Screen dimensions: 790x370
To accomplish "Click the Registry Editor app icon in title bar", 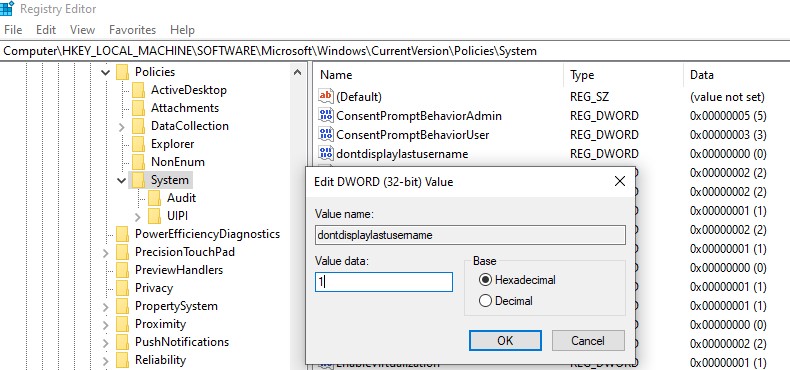I will (7, 8).
